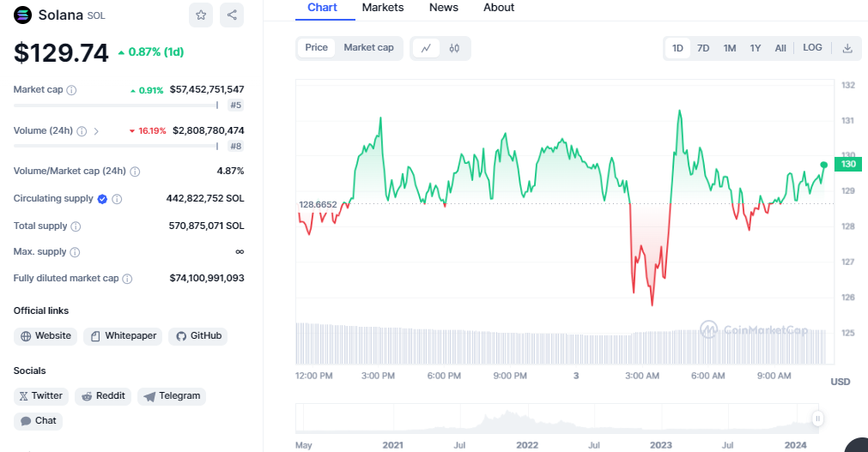
Task: Toggle LOG scale on chart
Action: point(813,48)
